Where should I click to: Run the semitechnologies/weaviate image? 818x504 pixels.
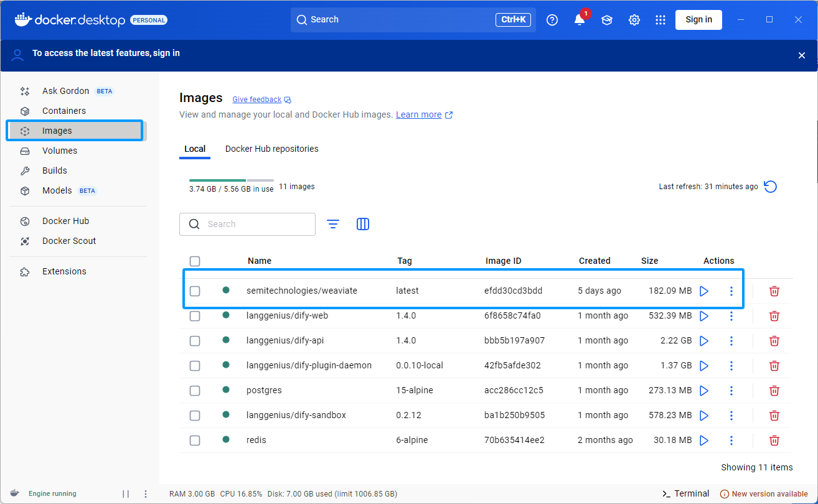coord(704,291)
